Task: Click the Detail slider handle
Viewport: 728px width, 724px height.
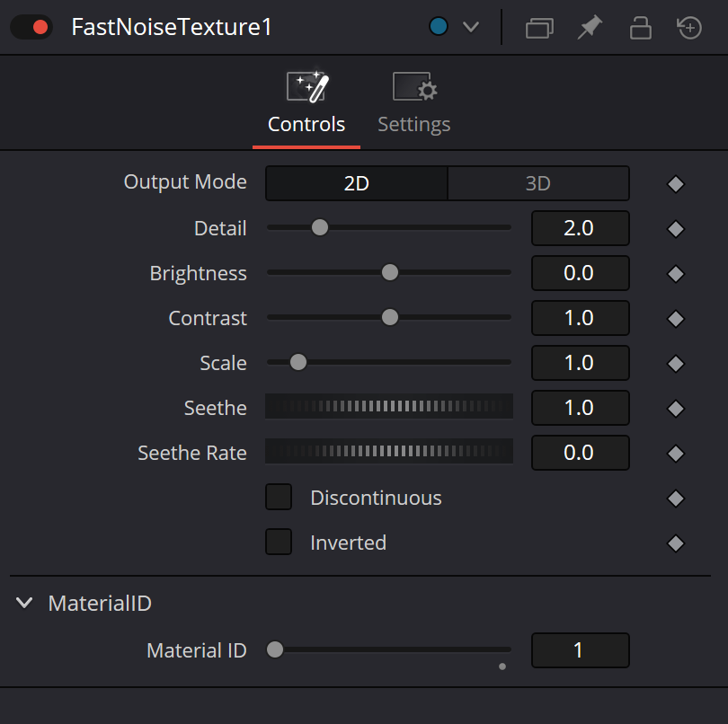Action: point(320,227)
